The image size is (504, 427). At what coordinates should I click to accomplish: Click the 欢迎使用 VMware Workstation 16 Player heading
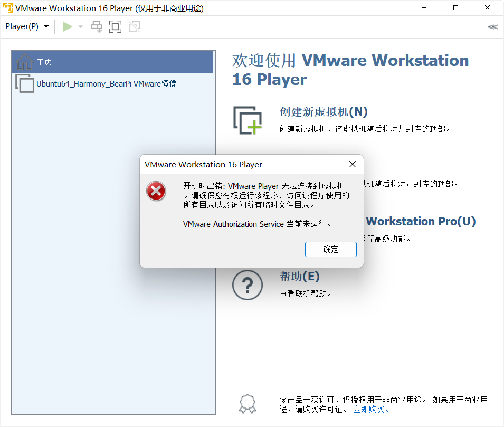[350, 70]
